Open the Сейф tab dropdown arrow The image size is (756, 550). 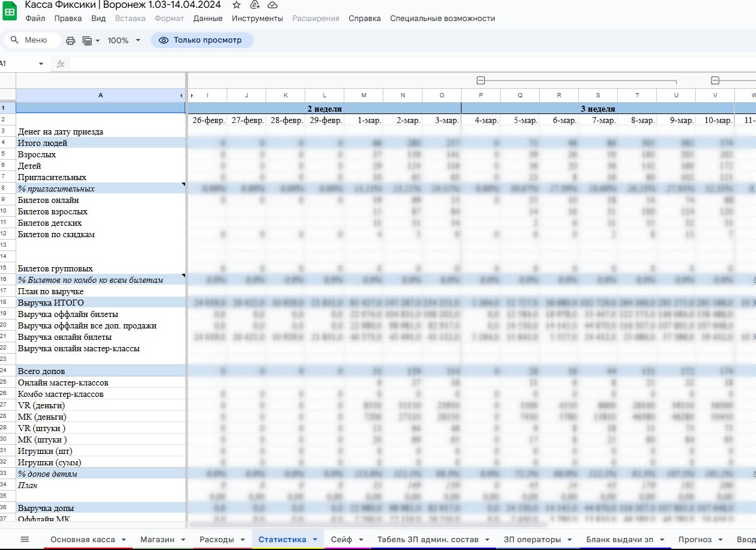361,539
